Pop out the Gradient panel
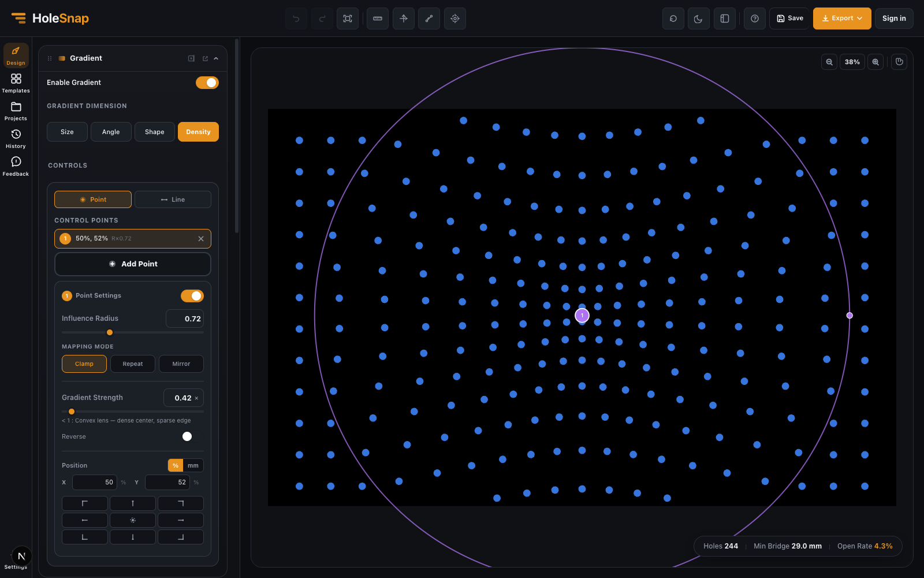This screenshot has width=924, height=578. [x=205, y=58]
